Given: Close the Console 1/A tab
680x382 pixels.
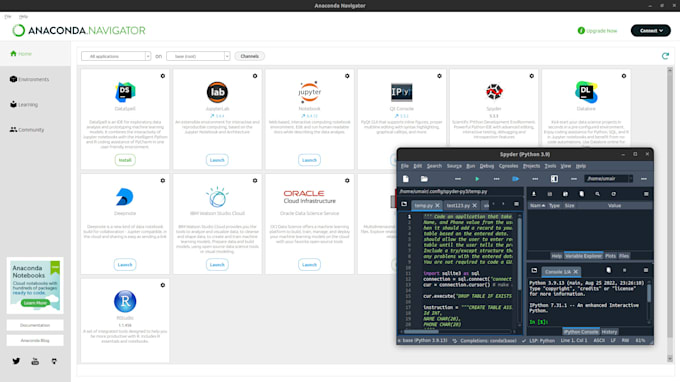Looking at the screenshot, I should 575,271.
